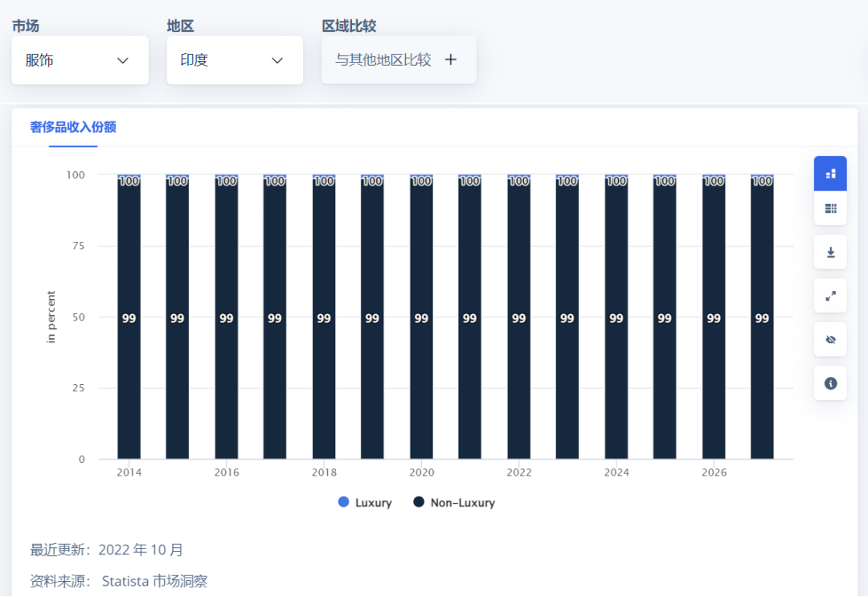Viewport: 868px width, 597px height.
Task: Toggle data labels with crossed eye icon
Action: tap(829, 340)
